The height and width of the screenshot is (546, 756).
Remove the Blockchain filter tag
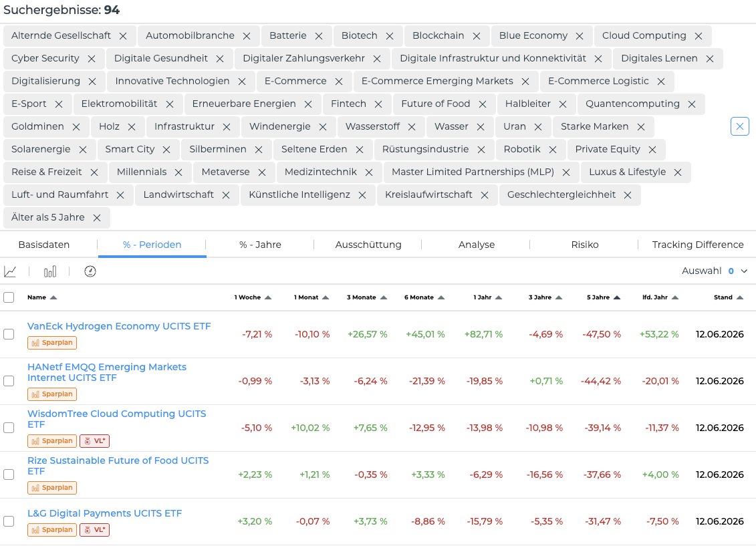[477, 36]
